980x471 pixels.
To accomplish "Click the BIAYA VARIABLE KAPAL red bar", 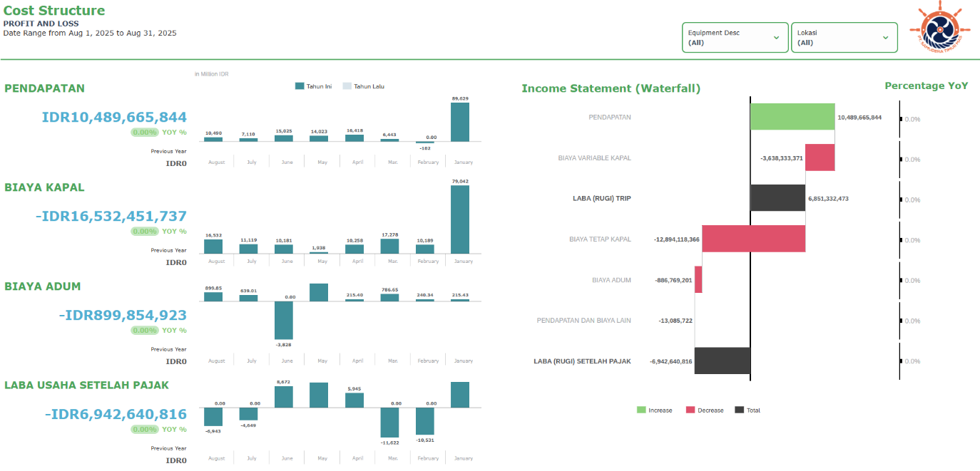I will 820,157.
